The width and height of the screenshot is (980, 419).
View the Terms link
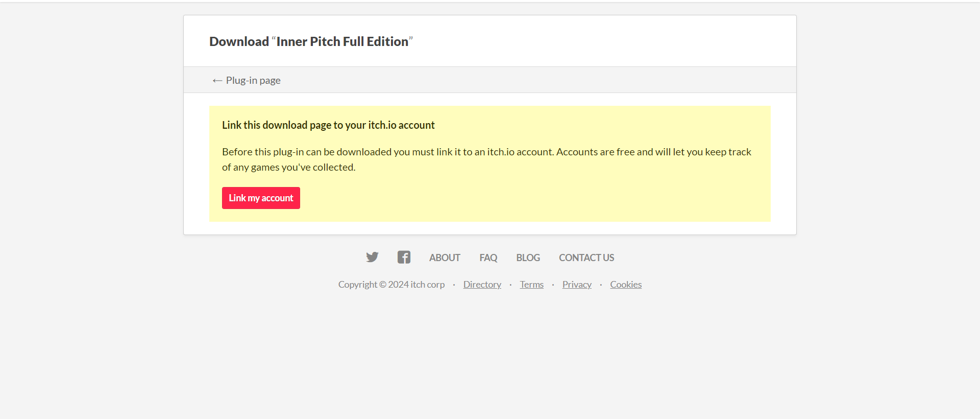click(x=531, y=285)
